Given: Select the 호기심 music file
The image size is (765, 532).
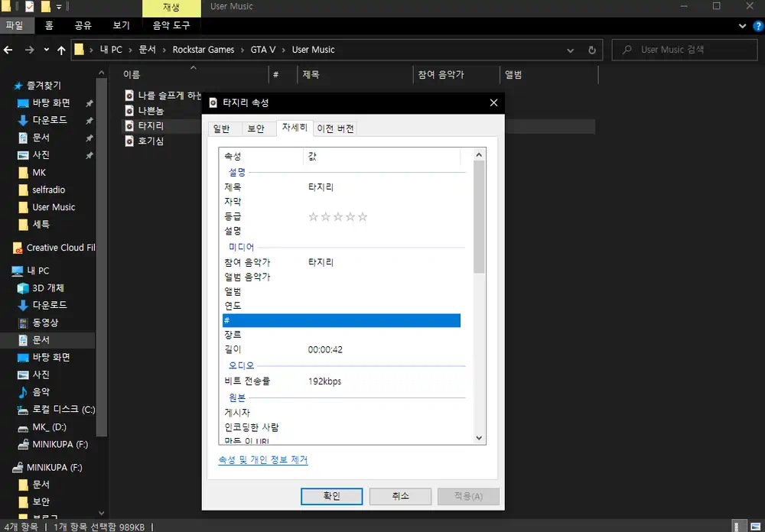Looking at the screenshot, I should coord(151,141).
